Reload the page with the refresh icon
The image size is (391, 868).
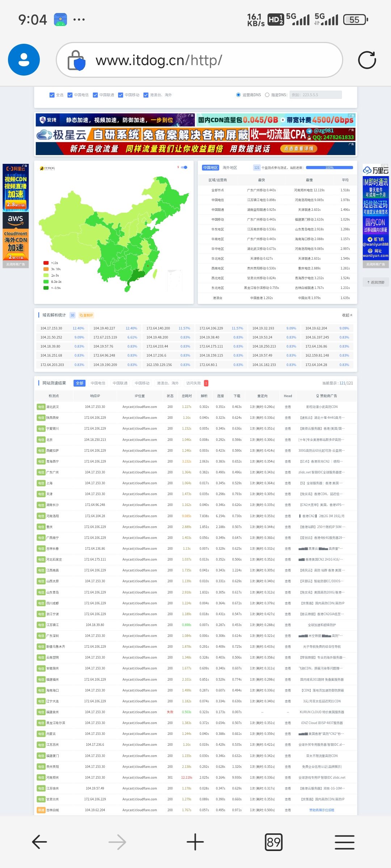tap(367, 60)
